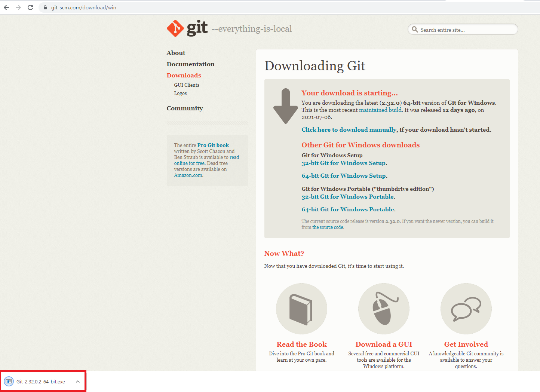The height and width of the screenshot is (392, 540).
Task: Click the large download arrow graphic
Action: 286,106
